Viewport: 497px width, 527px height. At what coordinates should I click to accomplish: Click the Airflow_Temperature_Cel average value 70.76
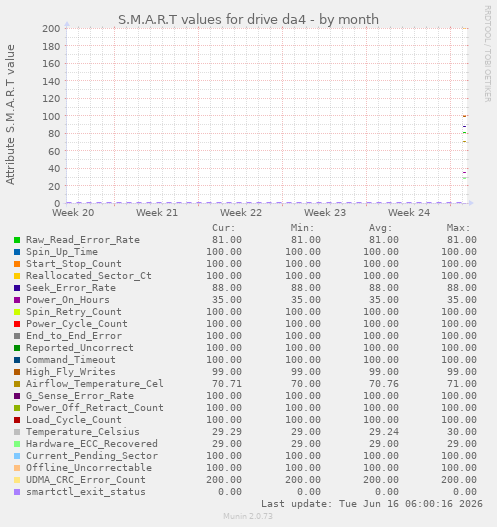[384, 384]
